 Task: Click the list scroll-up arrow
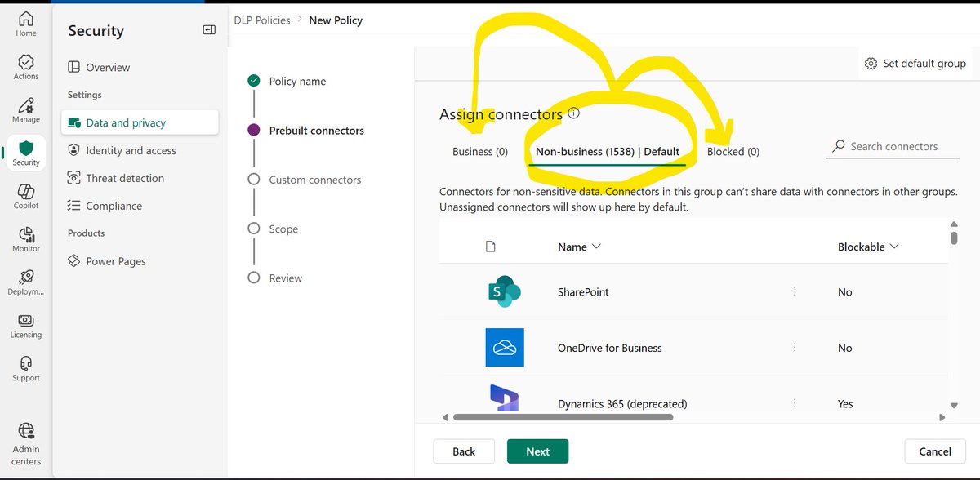tap(954, 224)
